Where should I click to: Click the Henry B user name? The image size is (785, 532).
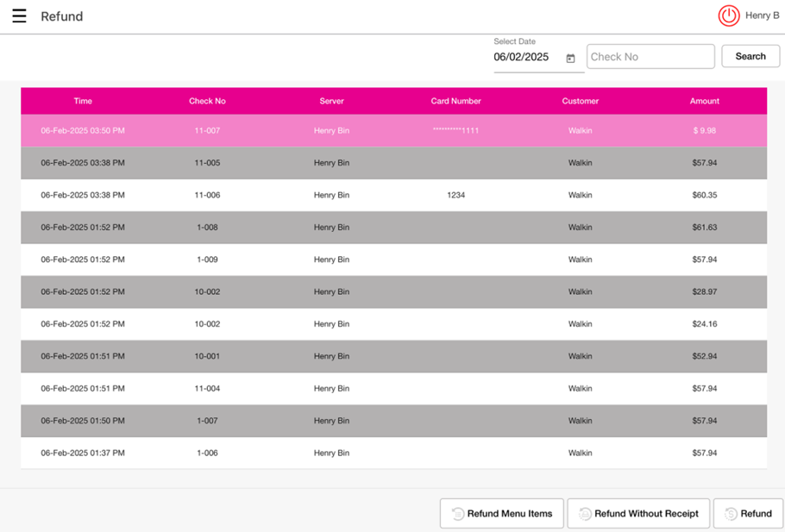tap(762, 16)
